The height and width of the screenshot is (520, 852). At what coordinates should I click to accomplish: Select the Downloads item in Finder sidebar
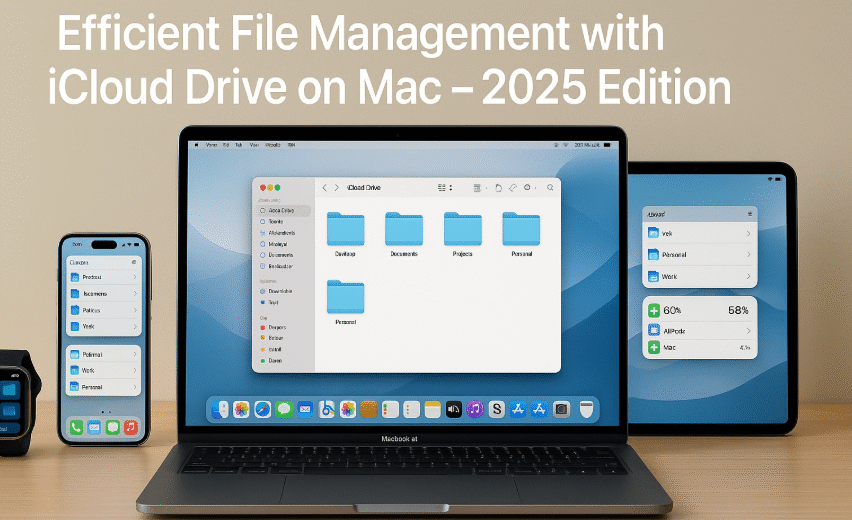point(276,291)
